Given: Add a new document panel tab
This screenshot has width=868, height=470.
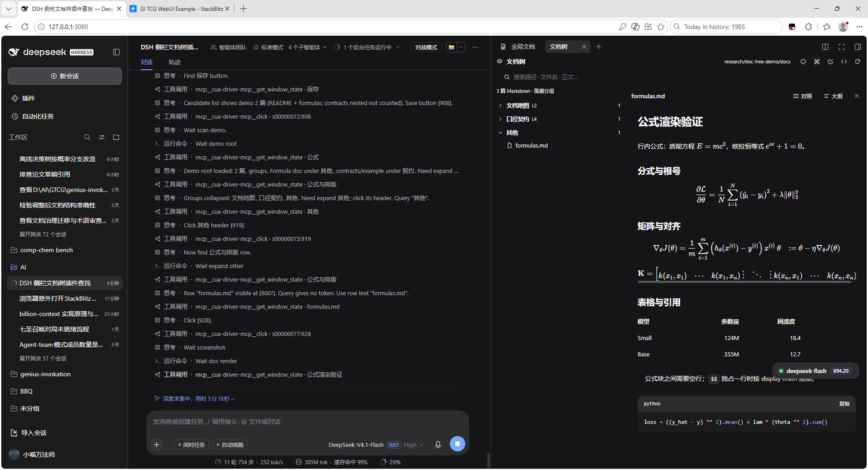Looking at the screenshot, I should tap(599, 47).
